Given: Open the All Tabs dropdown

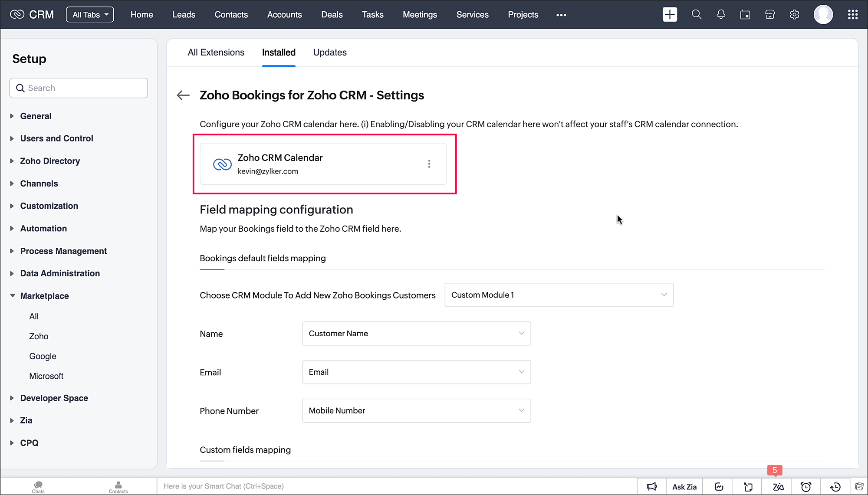Looking at the screenshot, I should (90, 14).
